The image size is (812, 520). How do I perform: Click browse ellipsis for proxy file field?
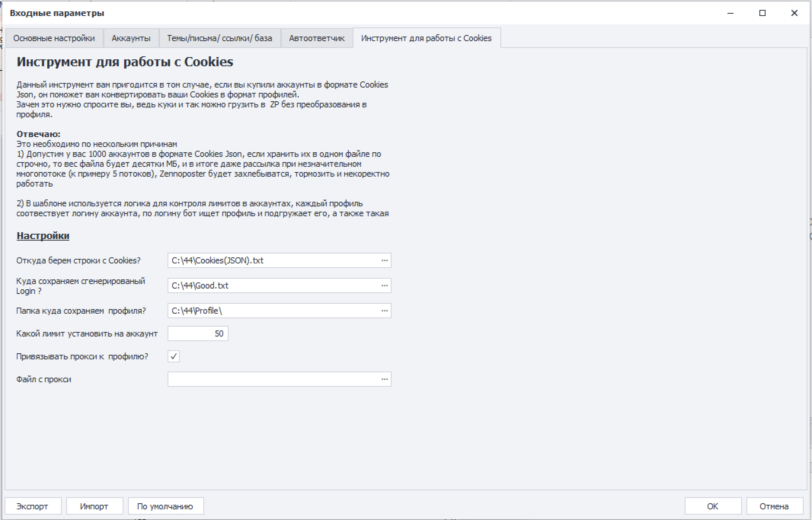coord(384,380)
